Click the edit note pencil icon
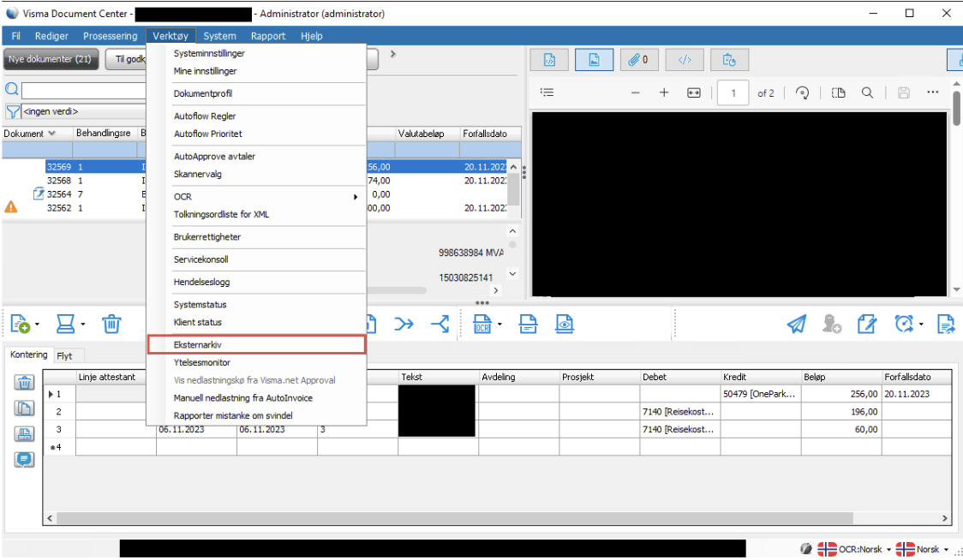 pyautogui.click(x=866, y=324)
